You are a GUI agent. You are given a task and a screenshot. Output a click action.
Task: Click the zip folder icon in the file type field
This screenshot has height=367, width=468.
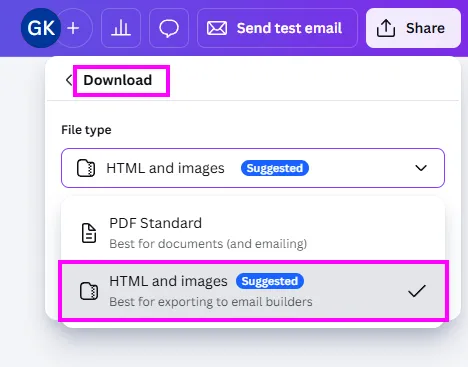pyautogui.click(x=86, y=168)
